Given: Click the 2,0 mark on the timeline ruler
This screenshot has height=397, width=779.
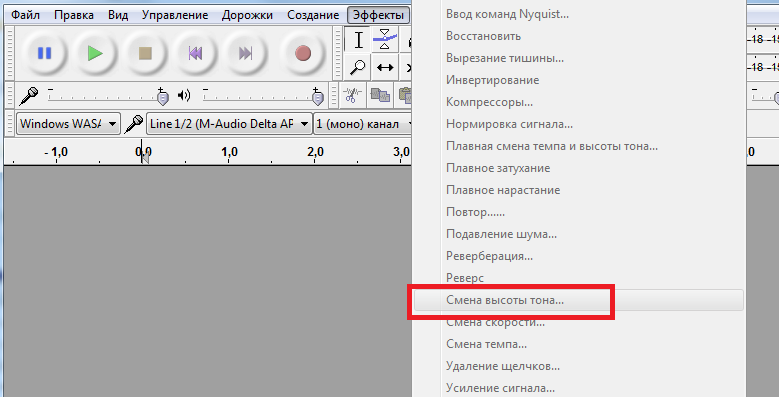Looking at the screenshot, I should [x=315, y=151].
